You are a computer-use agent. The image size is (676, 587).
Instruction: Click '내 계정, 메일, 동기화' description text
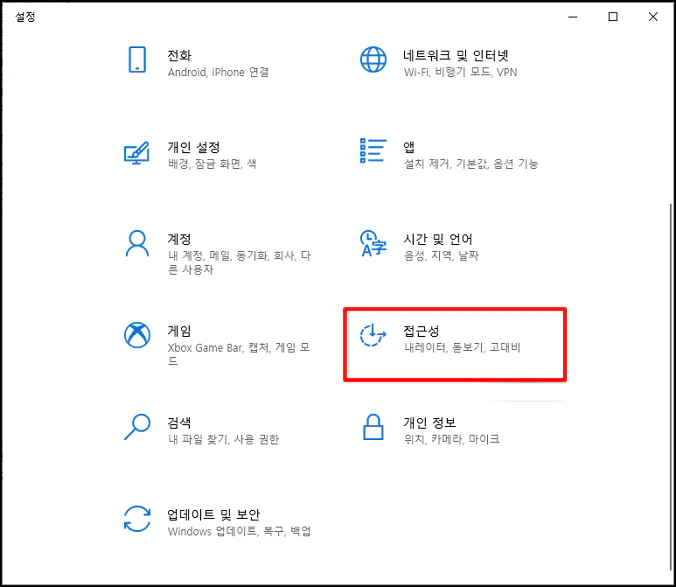[x=218, y=256]
